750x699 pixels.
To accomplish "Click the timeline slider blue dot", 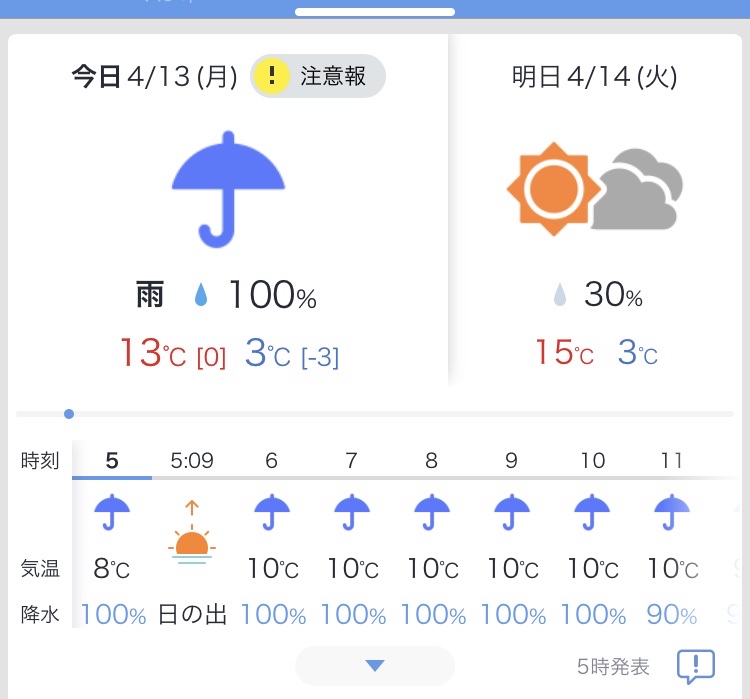I will click(69, 414).
